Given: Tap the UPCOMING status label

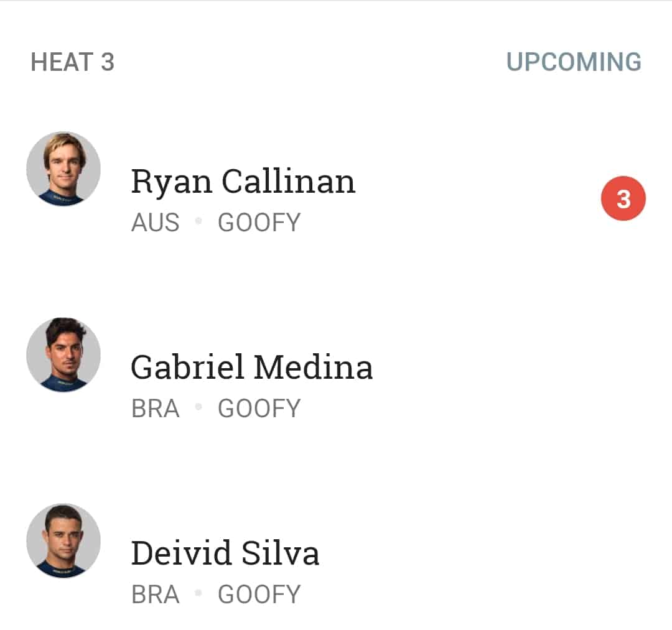Looking at the screenshot, I should (574, 62).
